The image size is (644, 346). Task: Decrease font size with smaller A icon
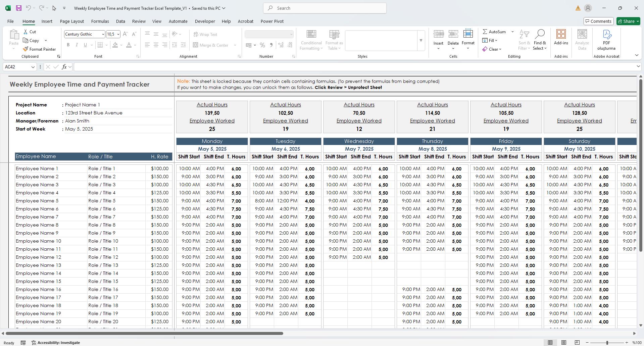pos(134,34)
